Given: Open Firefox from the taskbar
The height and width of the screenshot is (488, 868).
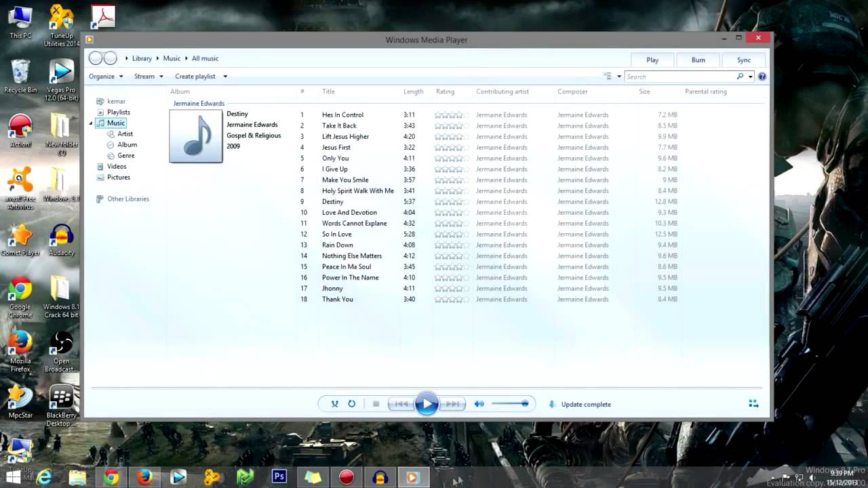Looking at the screenshot, I should [144, 477].
